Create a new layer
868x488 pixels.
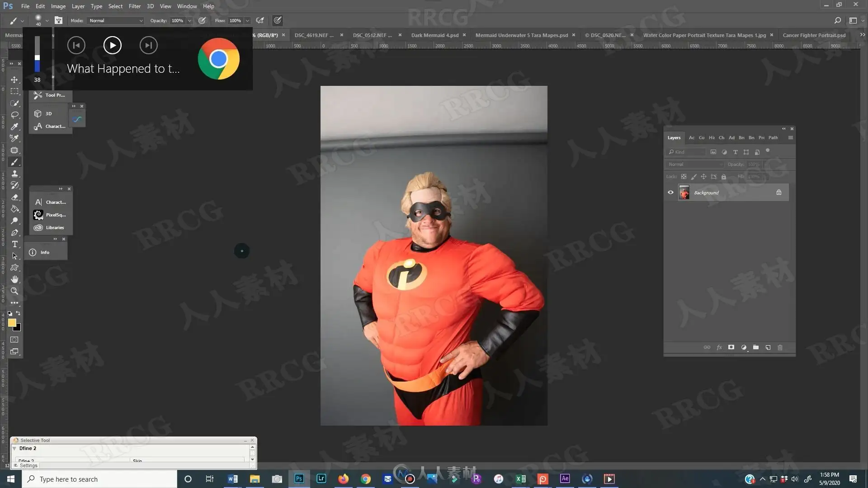(768, 347)
